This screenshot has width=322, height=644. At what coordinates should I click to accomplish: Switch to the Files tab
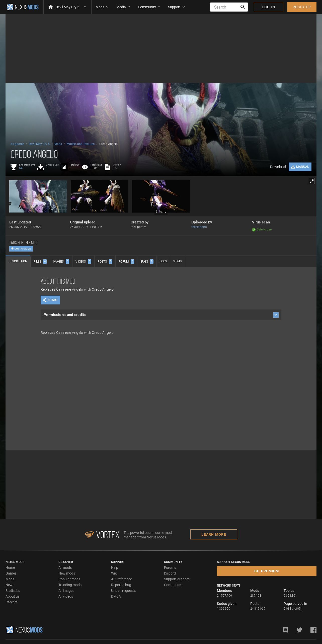[40, 261]
